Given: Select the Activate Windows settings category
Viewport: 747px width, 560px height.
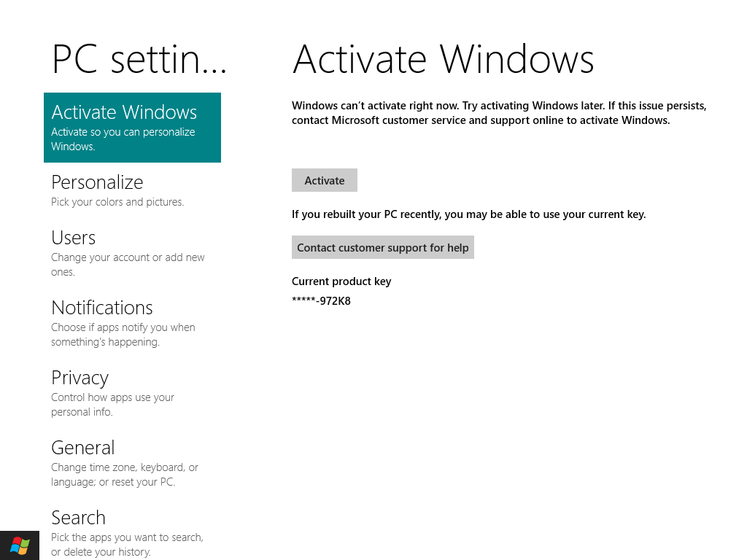Looking at the screenshot, I should coord(133,128).
